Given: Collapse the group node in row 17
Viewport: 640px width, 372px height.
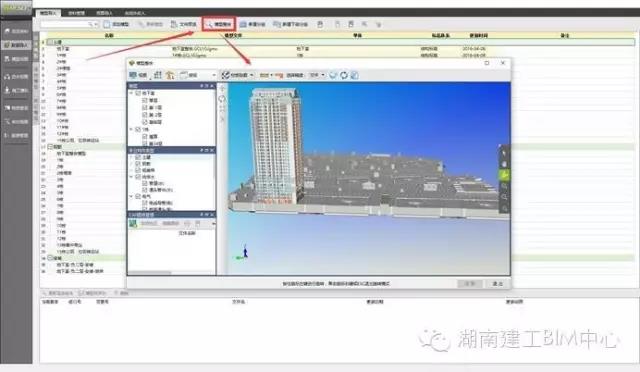Looking at the screenshot, I should click(x=50, y=147).
